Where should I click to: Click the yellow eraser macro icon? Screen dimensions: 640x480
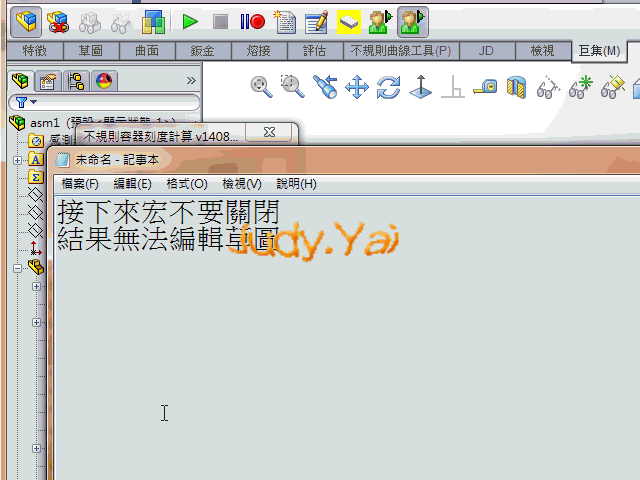349,22
